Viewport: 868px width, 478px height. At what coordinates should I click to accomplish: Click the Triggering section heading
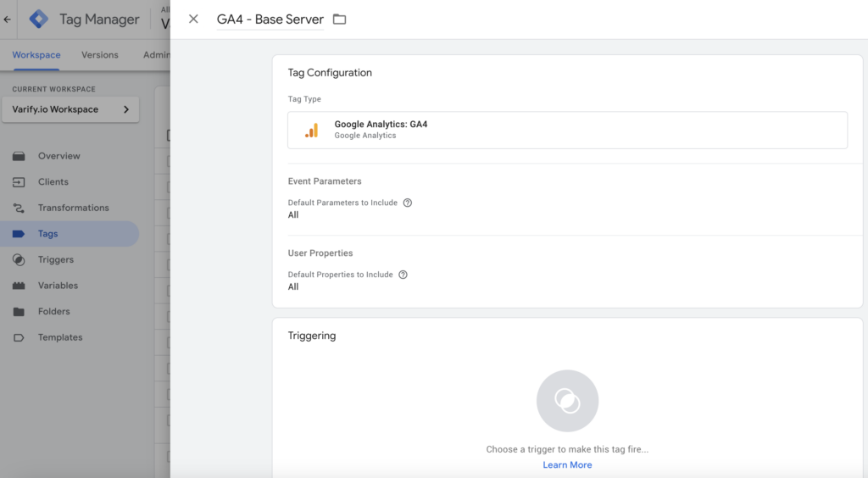pos(312,336)
